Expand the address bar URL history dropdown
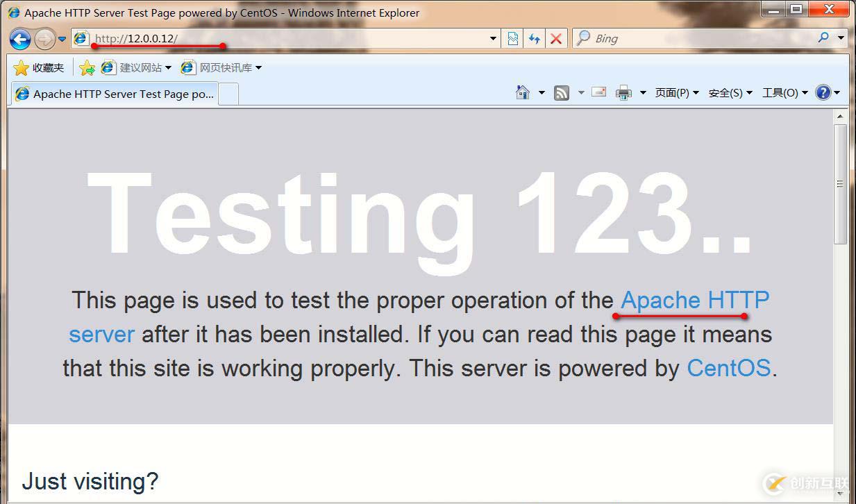 [493, 39]
